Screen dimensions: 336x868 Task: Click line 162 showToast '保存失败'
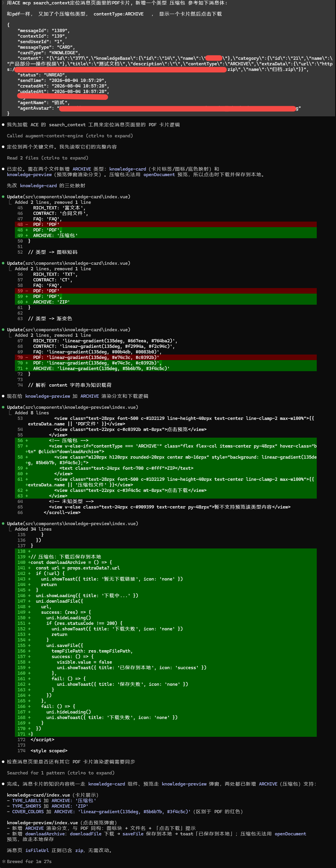click(165, 684)
